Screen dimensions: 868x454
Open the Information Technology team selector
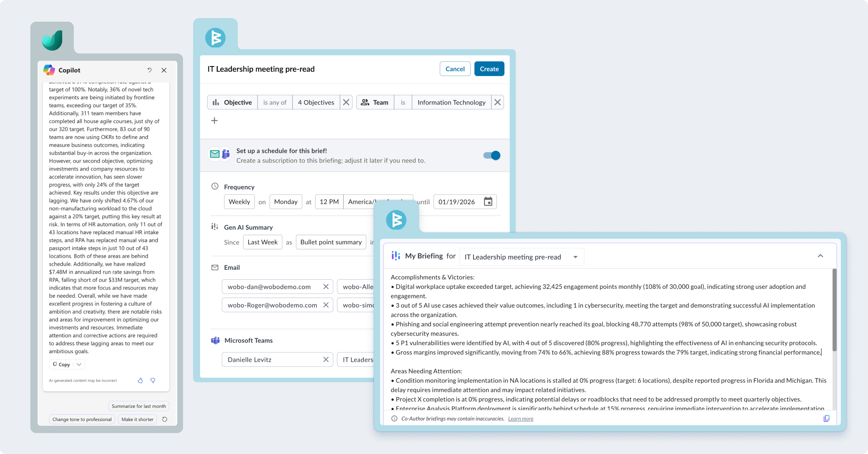click(x=451, y=102)
